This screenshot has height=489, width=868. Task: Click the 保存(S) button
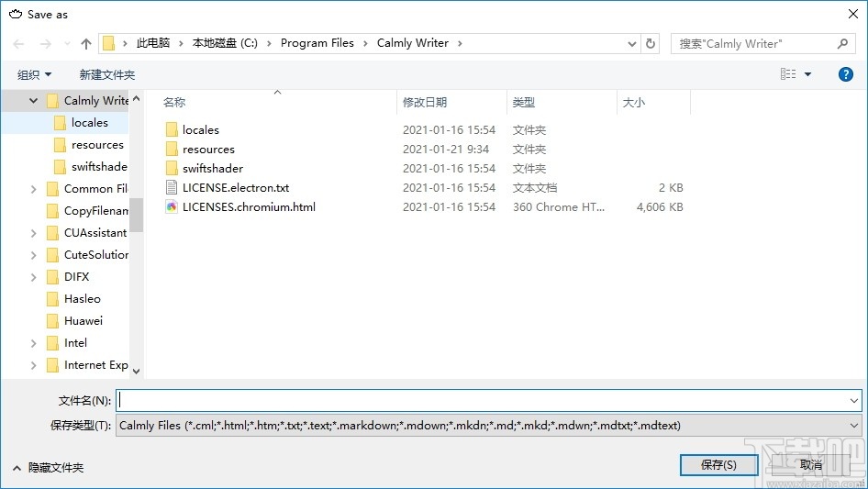coord(718,464)
